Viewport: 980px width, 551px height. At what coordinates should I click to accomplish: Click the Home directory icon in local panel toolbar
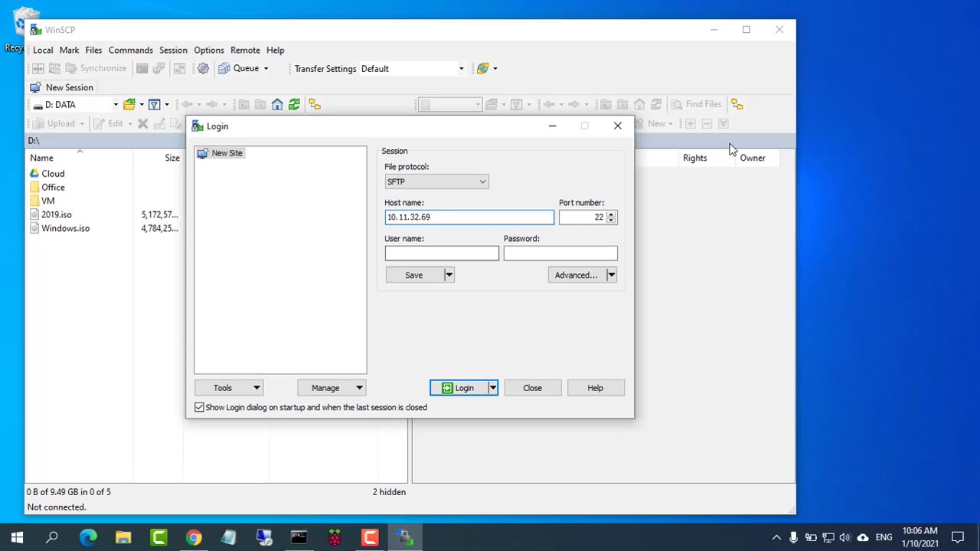coord(277,104)
